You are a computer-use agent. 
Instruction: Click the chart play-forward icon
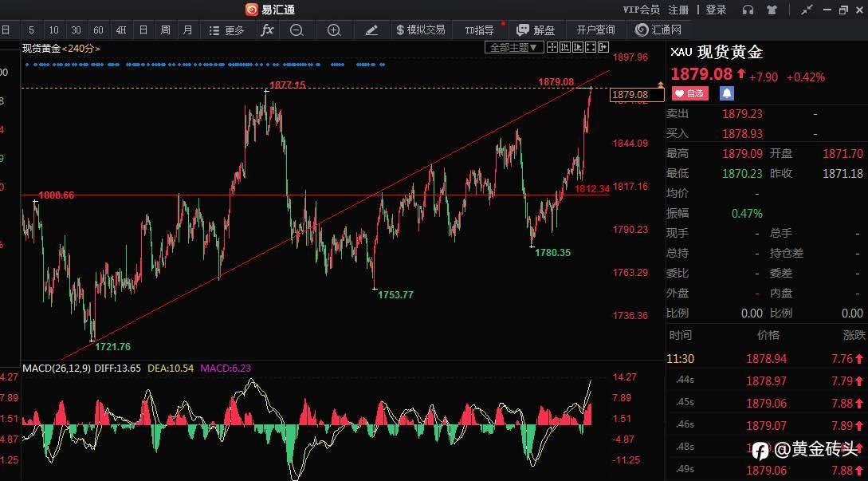578,48
